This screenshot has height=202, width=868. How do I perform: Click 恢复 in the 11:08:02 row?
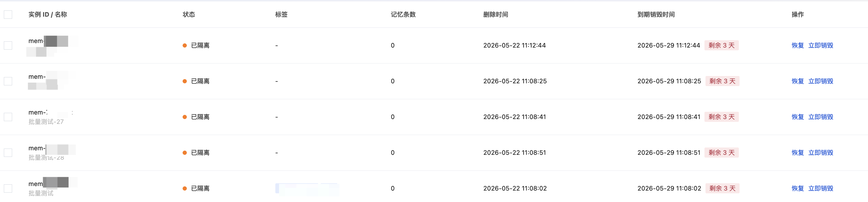click(x=798, y=188)
